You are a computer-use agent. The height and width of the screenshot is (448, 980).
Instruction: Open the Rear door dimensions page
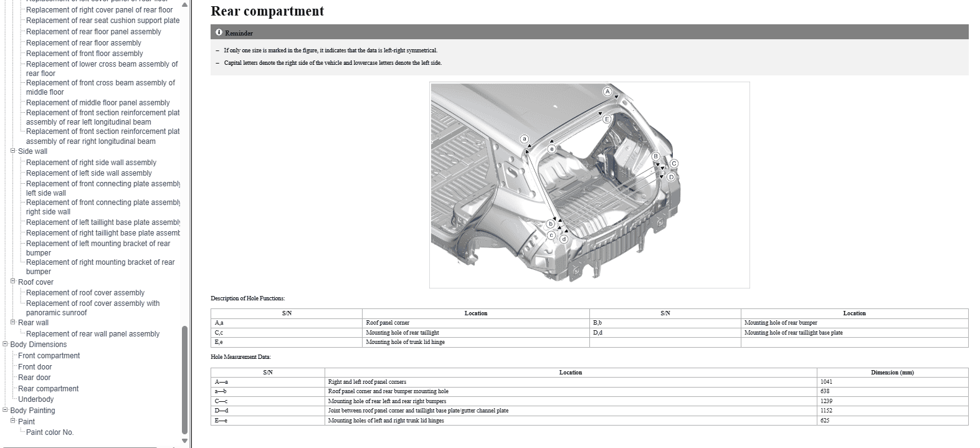click(34, 378)
